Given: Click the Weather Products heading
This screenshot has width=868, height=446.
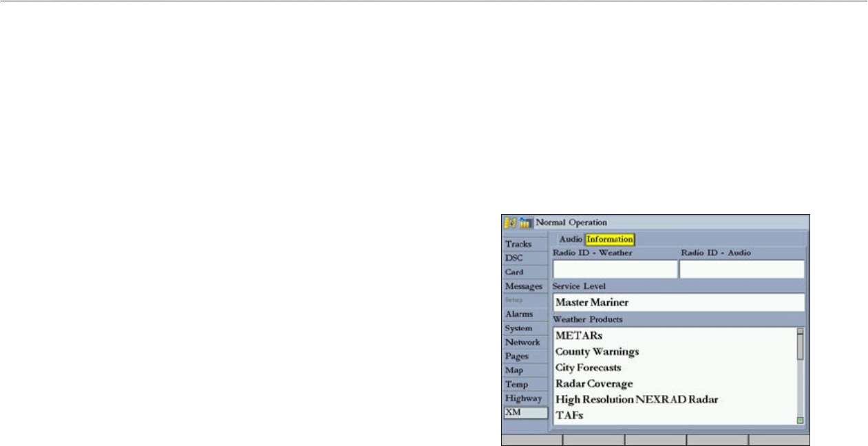Looking at the screenshot, I should pyautogui.click(x=588, y=320).
